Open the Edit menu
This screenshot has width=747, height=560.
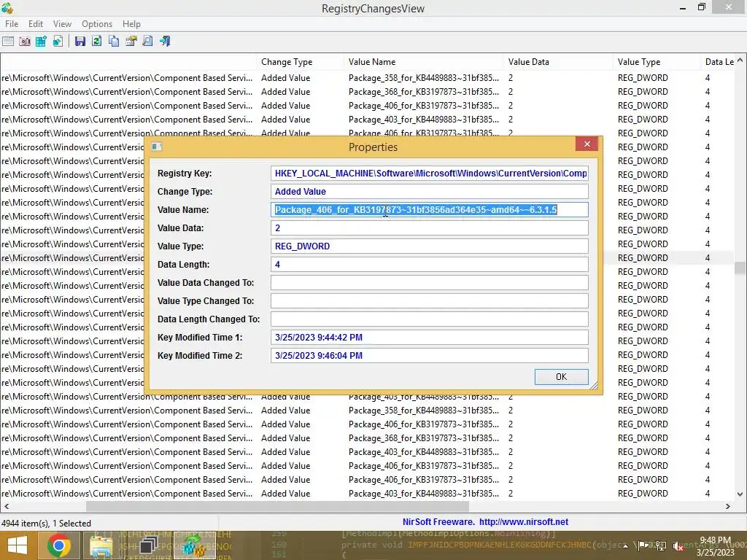click(x=35, y=24)
